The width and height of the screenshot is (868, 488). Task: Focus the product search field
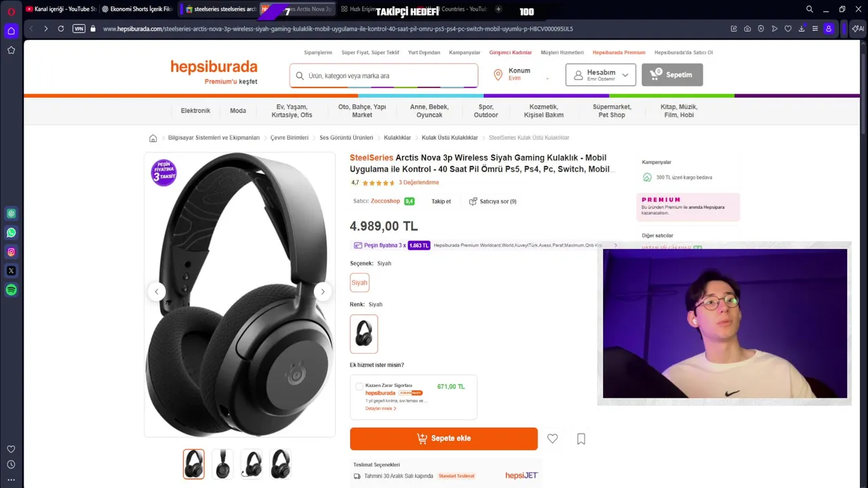tap(384, 76)
